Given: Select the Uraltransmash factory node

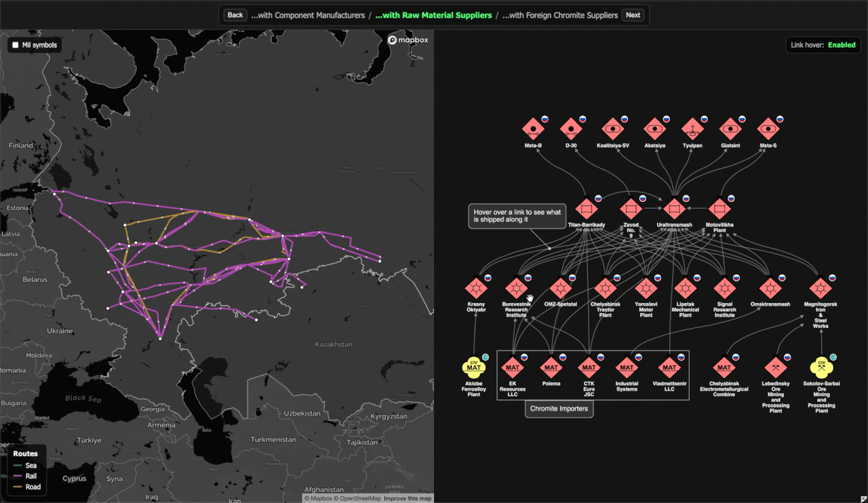Looking at the screenshot, I should tap(674, 208).
